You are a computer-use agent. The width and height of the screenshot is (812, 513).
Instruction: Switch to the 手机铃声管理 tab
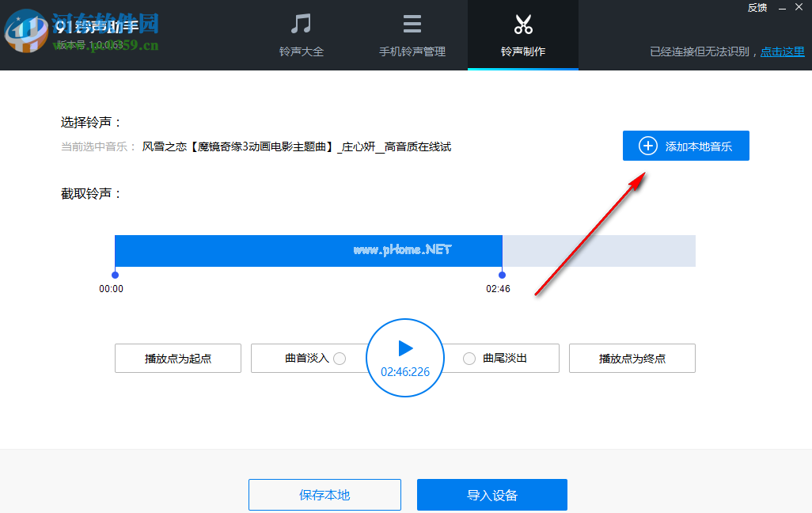click(412, 36)
